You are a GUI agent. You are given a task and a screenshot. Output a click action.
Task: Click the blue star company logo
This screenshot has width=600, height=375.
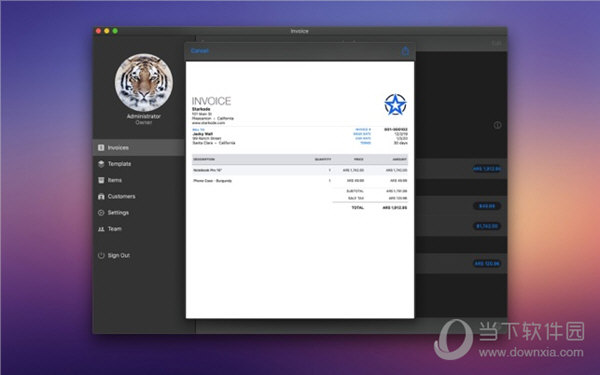click(395, 104)
